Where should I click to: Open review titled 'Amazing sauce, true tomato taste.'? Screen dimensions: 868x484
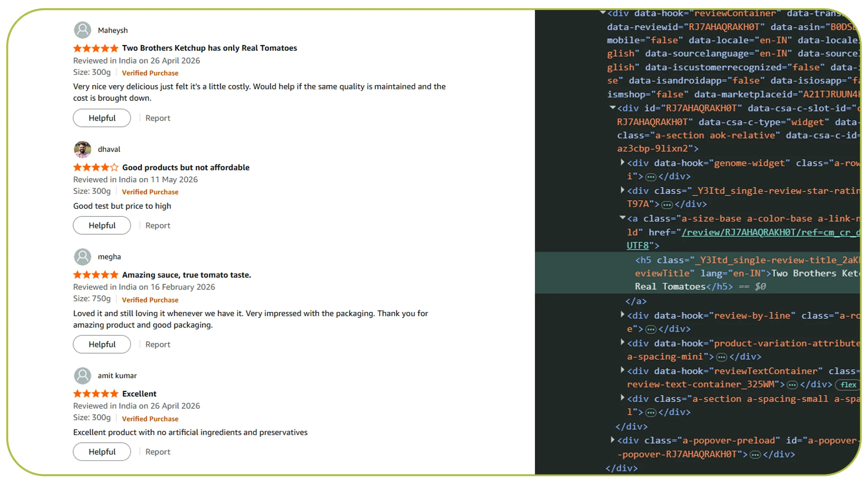coord(187,275)
